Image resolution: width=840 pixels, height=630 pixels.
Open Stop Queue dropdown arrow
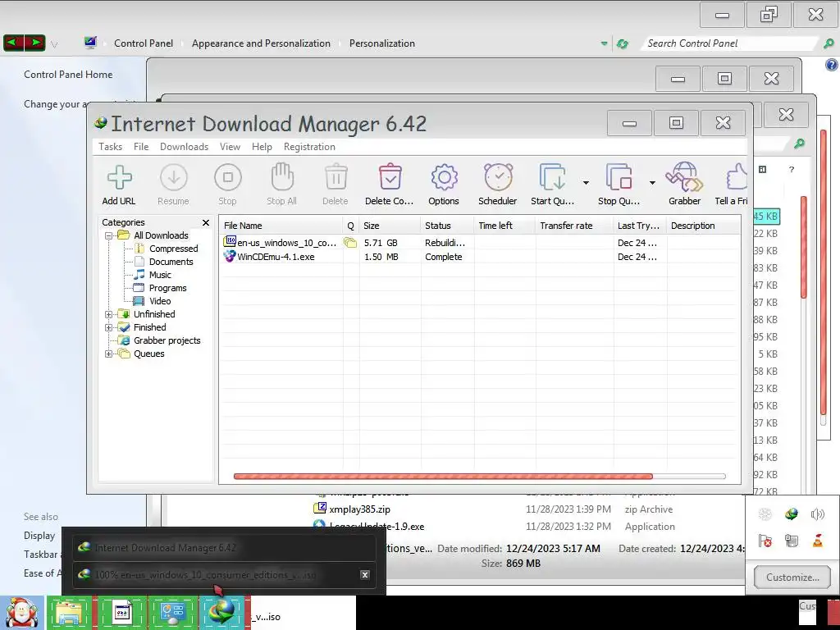tap(652, 183)
